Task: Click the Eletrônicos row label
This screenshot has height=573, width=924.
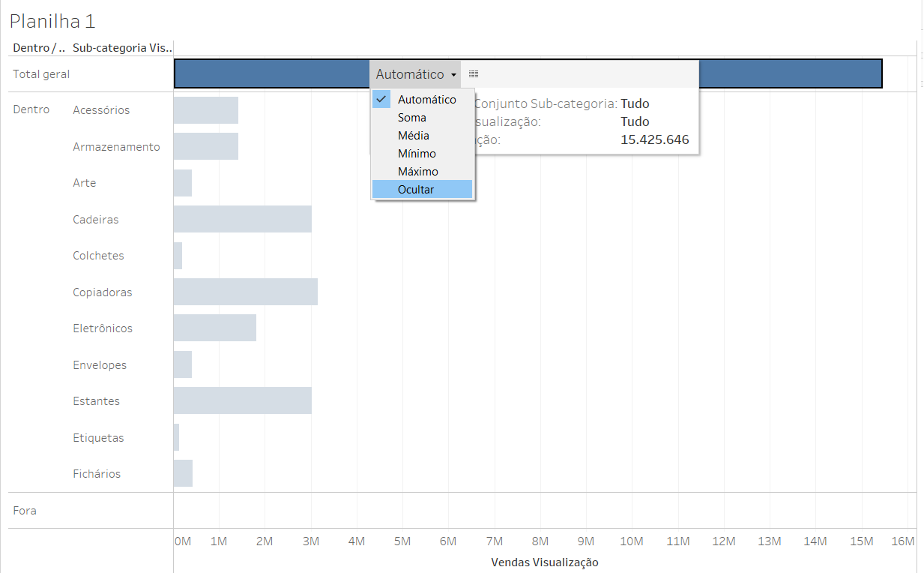Action: 103,328
